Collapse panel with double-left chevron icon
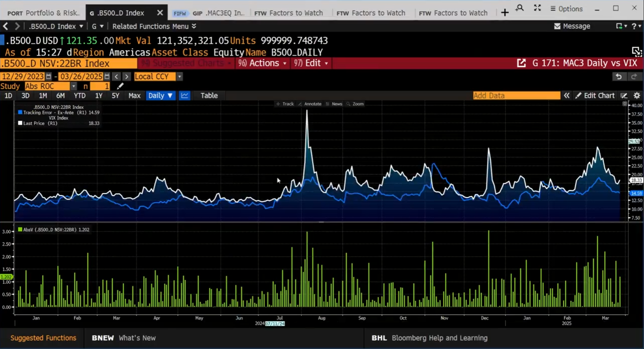The width and height of the screenshot is (644, 349). (x=567, y=96)
